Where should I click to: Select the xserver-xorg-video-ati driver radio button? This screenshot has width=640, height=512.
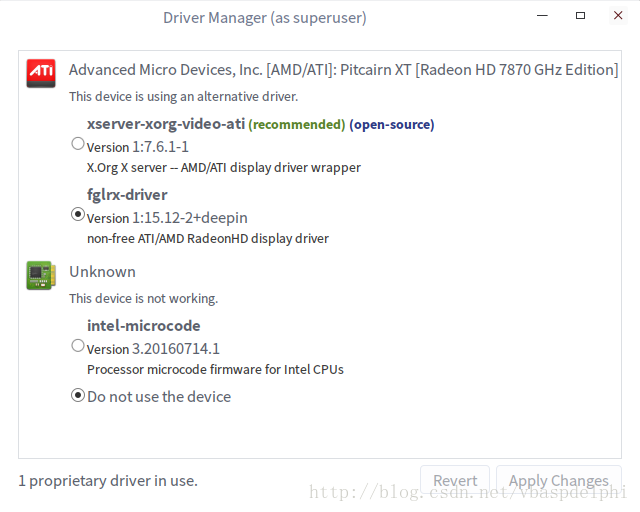pyautogui.click(x=78, y=144)
